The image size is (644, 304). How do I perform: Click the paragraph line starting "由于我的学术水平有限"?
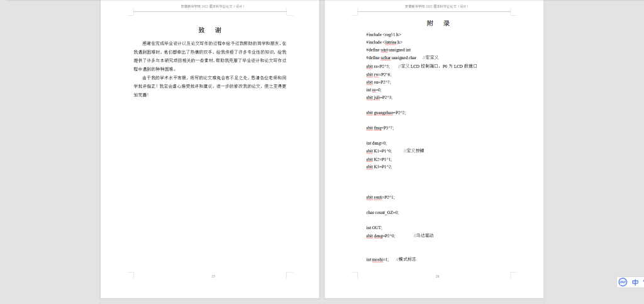214,77
